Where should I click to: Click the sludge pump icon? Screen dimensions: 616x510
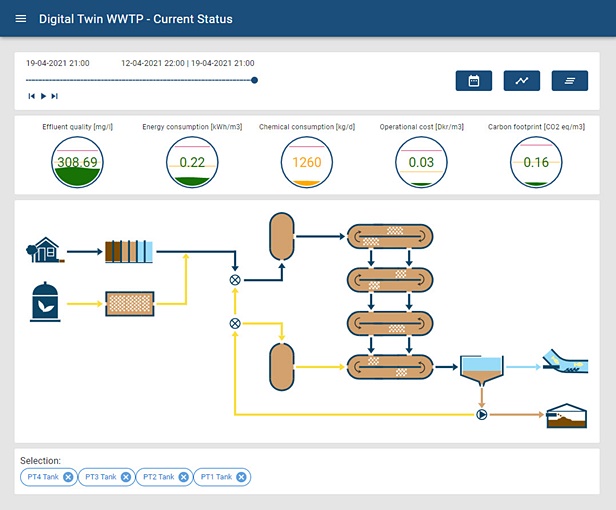tap(481, 413)
